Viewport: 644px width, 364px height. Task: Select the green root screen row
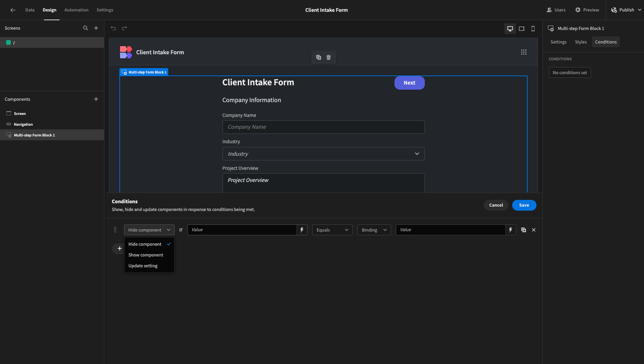pos(52,42)
